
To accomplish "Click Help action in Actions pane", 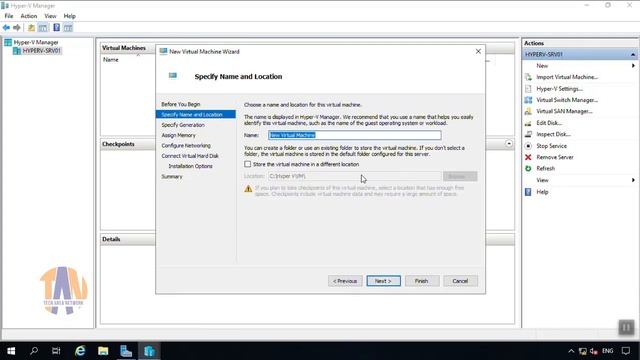I will (542, 192).
